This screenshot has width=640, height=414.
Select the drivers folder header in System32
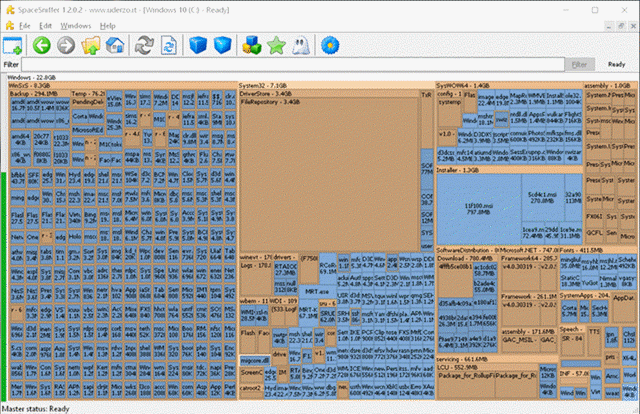coord(285,257)
